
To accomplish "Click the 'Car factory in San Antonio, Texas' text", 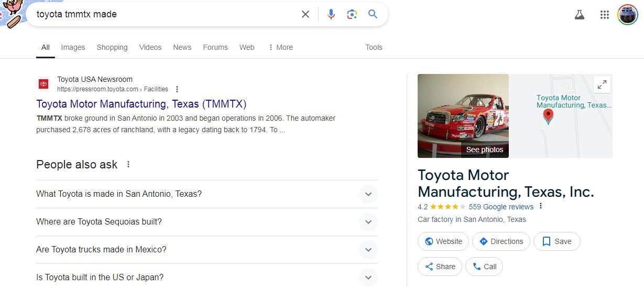I will (x=472, y=219).
